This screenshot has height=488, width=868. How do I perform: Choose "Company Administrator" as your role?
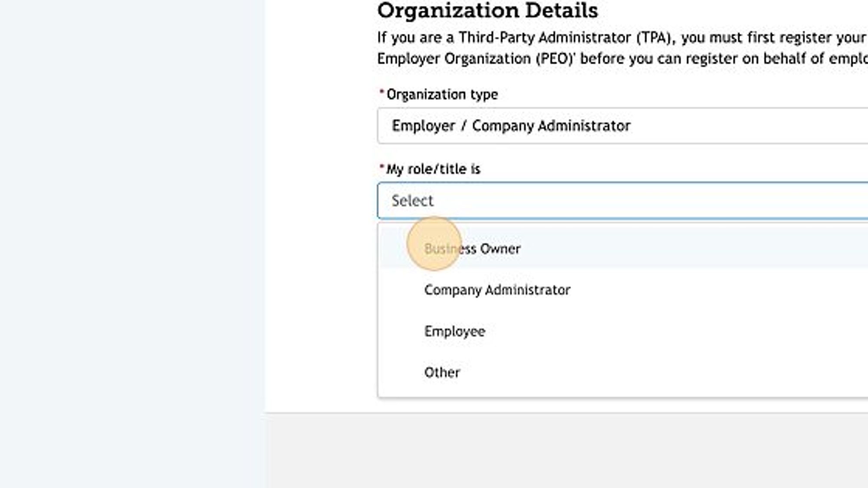pos(497,289)
